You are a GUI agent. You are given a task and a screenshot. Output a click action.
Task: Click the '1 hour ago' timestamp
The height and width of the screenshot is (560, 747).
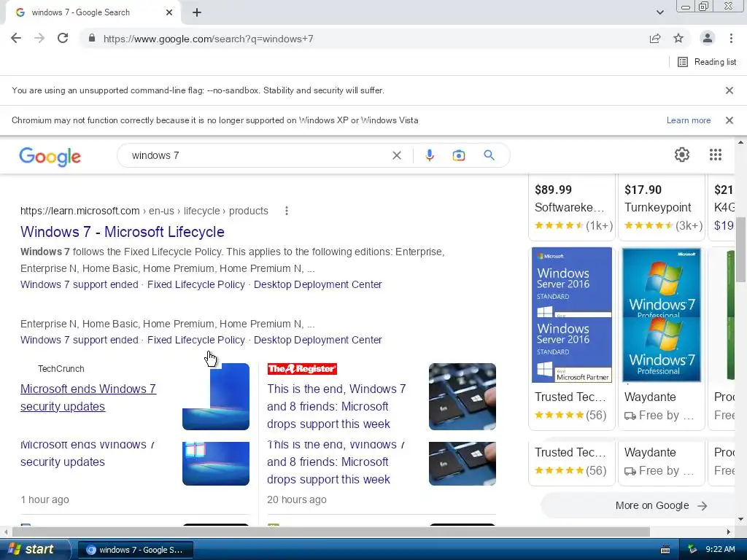point(44,499)
